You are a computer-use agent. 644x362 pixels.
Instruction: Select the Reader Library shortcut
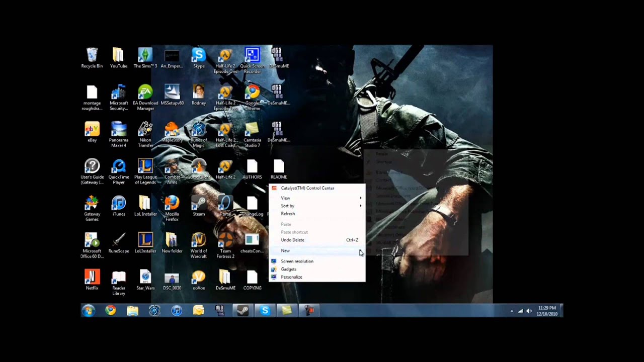click(118, 283)
